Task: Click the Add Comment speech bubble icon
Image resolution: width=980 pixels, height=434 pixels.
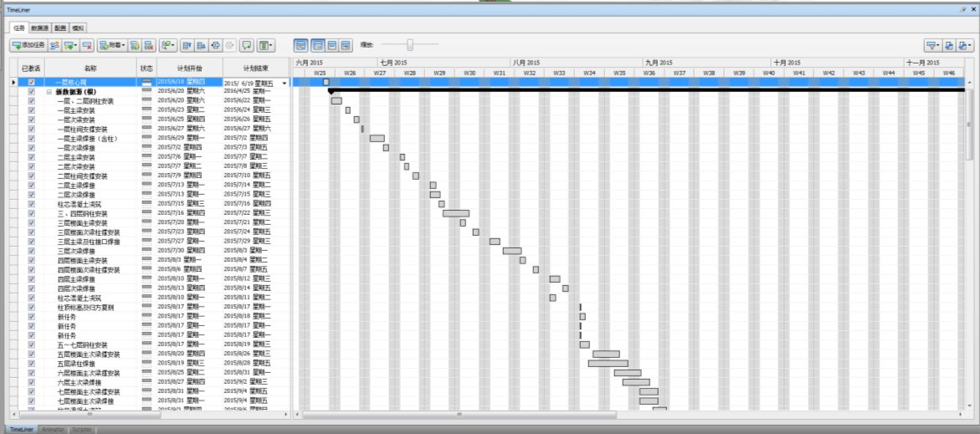Action: point(246,45)
